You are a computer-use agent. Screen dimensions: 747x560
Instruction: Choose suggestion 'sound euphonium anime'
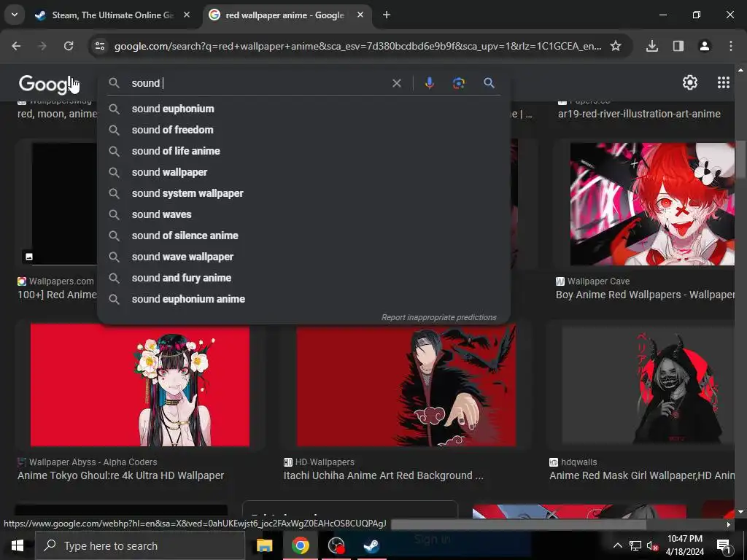[x=303, y=299]
